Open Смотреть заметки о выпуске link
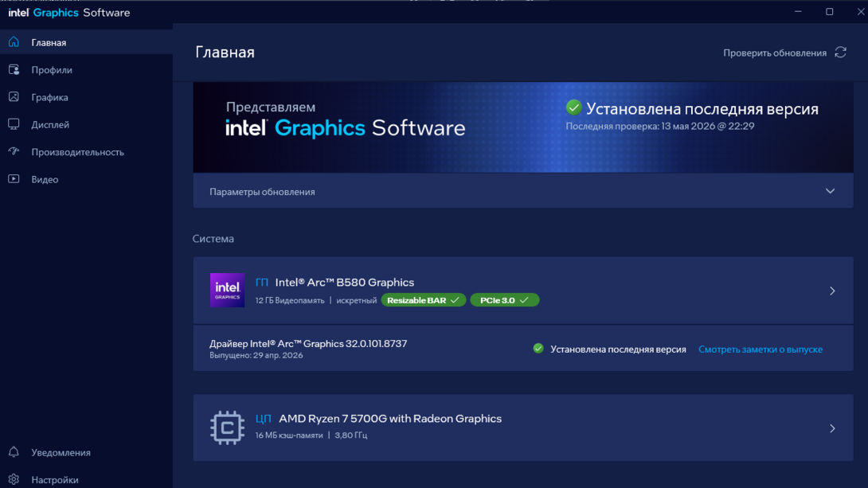Screen dimensions: 868x488 coord(760,349)
